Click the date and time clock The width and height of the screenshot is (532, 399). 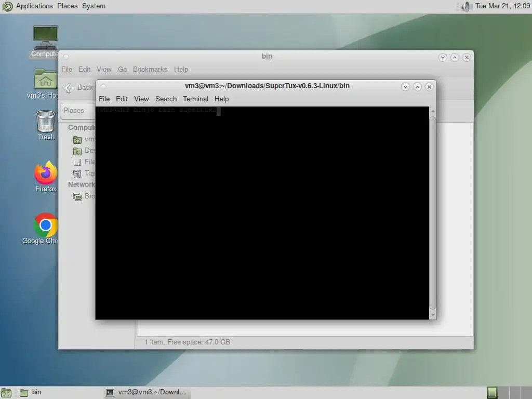click(x=502, y=6)
